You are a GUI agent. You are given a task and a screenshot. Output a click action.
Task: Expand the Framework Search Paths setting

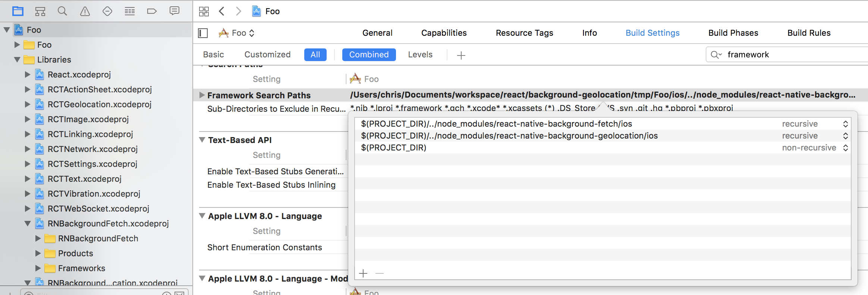[x=202, y=95]
